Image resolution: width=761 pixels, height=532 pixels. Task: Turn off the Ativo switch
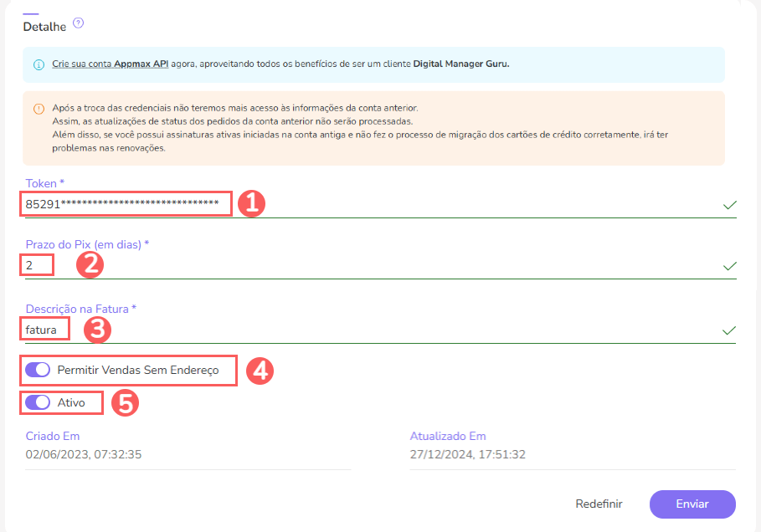[37, 402]
